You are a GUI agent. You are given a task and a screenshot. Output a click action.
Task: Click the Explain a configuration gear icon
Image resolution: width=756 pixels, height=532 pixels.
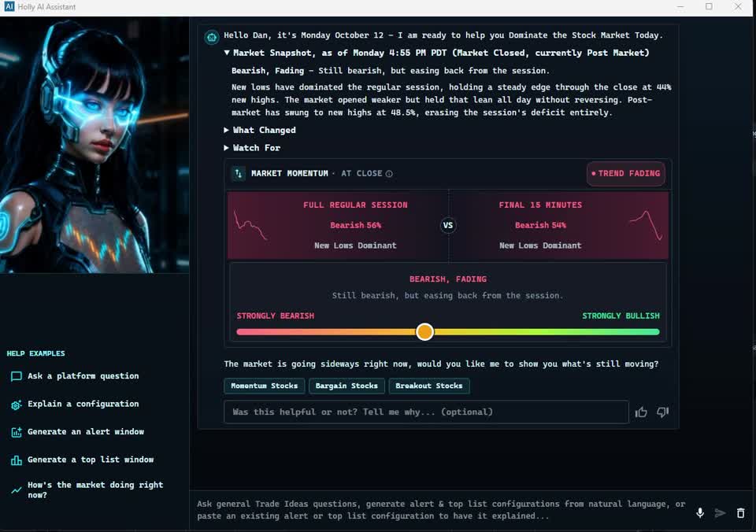[x=16, y=405]
